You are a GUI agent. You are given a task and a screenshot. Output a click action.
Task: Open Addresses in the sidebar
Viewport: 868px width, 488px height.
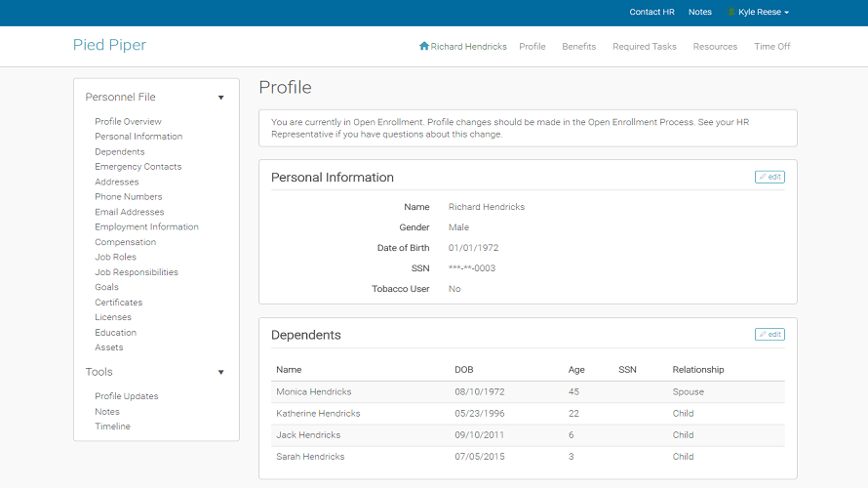click(x=116, y=182)
